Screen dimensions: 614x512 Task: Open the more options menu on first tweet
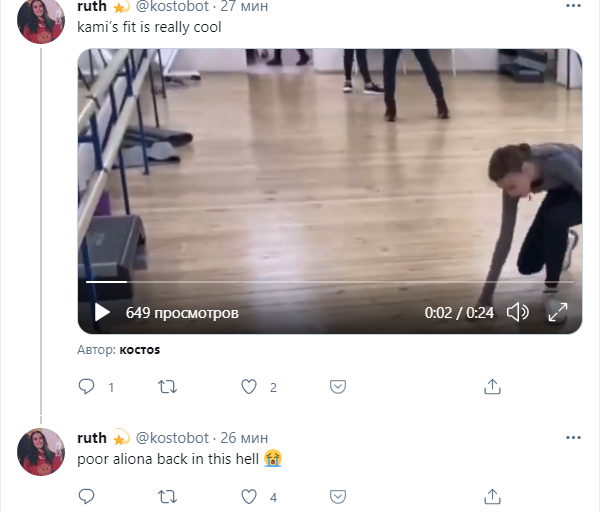(573, 6)
